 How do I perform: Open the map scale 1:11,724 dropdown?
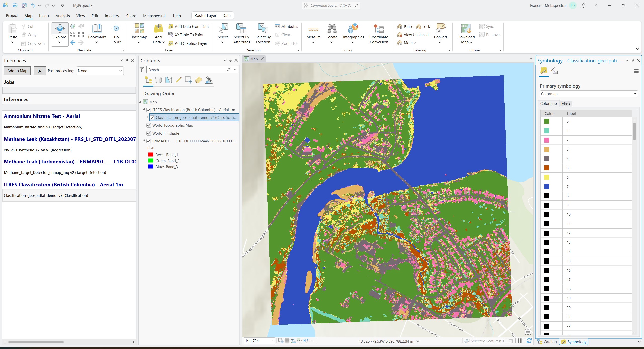pos(273,341)
